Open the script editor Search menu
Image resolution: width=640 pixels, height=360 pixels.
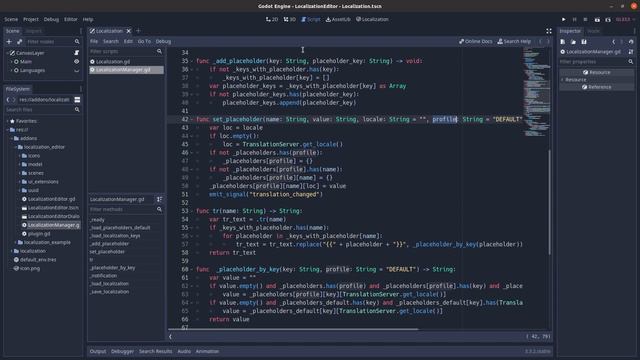(x=111, y=41)
